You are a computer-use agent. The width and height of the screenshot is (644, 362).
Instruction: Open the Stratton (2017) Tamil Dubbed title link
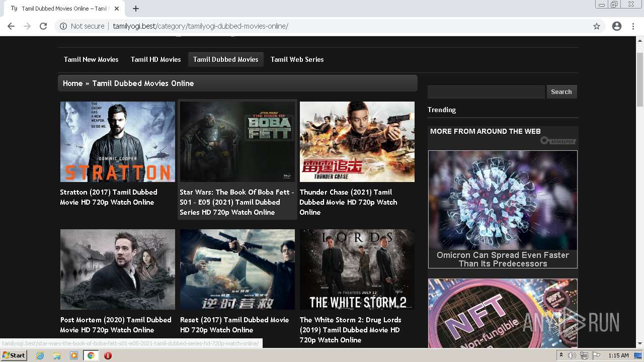click(x=109, y=197)
